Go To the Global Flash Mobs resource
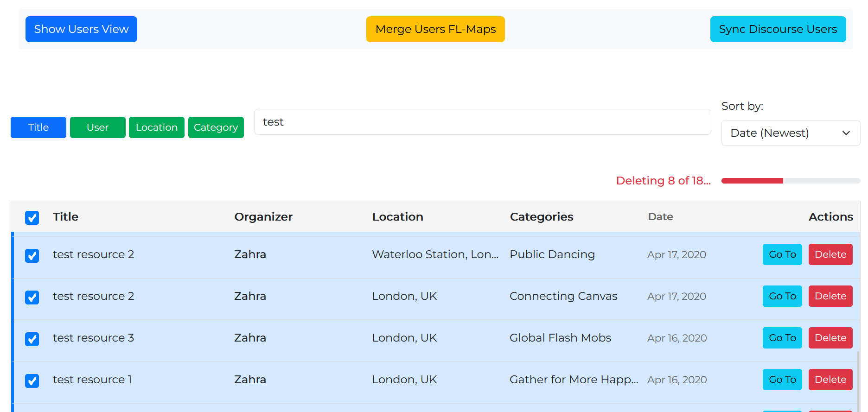Viewport: 868px width, 412px height. tap(782, 338)
